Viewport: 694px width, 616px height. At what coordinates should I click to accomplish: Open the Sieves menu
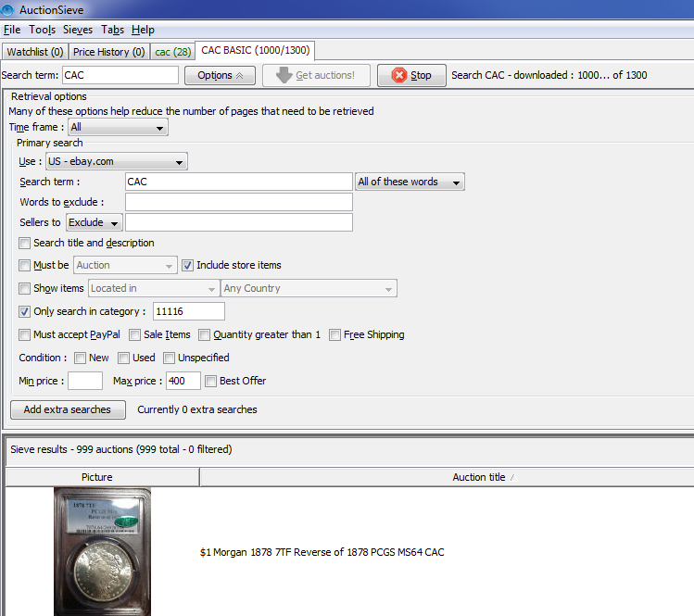[x=78, y=30]
